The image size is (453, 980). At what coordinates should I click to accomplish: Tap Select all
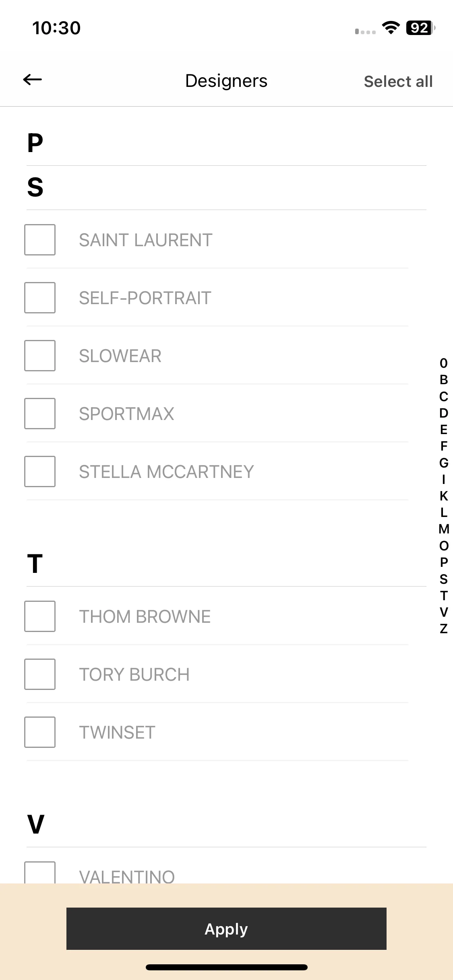[398, 81]
